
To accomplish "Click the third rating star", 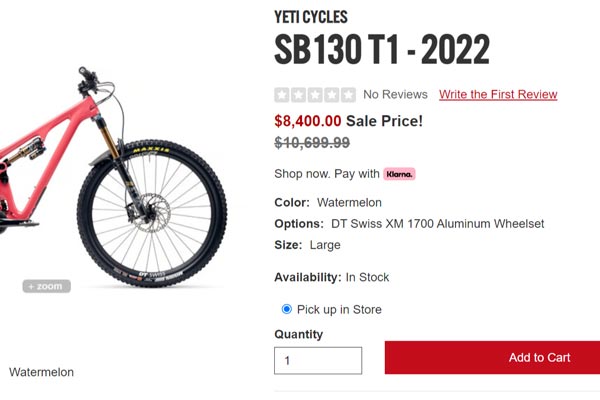I will (x=315, y=95).
